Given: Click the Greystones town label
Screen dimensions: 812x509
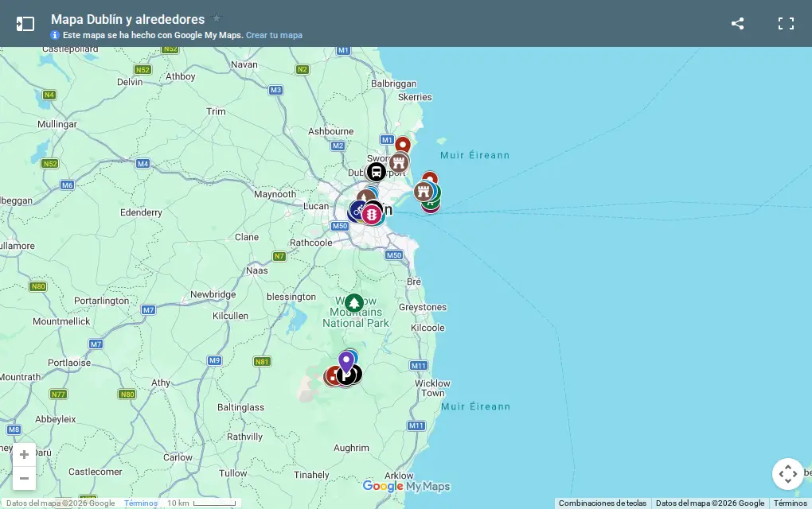Looking at the screenshot, I should tap(423, 307).
